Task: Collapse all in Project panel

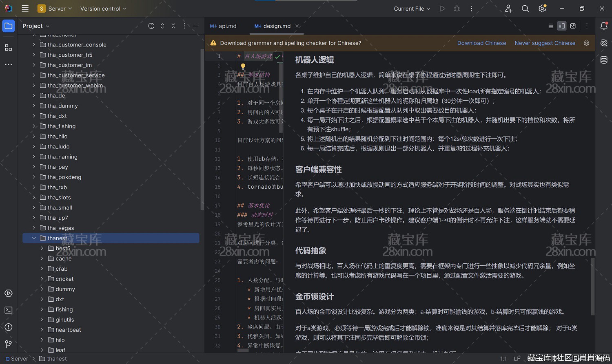Action: tap(173, 26)
